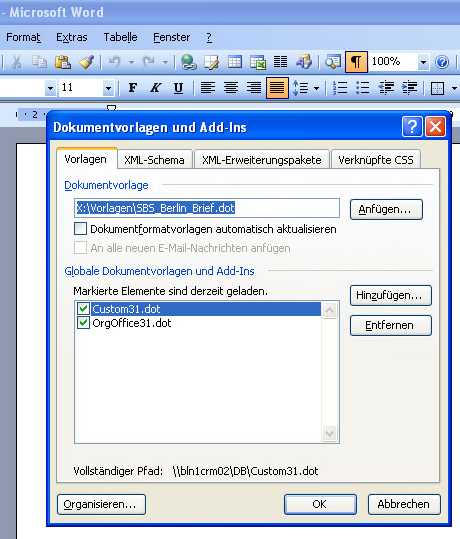Insert a table using the table icon

(x=235, y=62)
